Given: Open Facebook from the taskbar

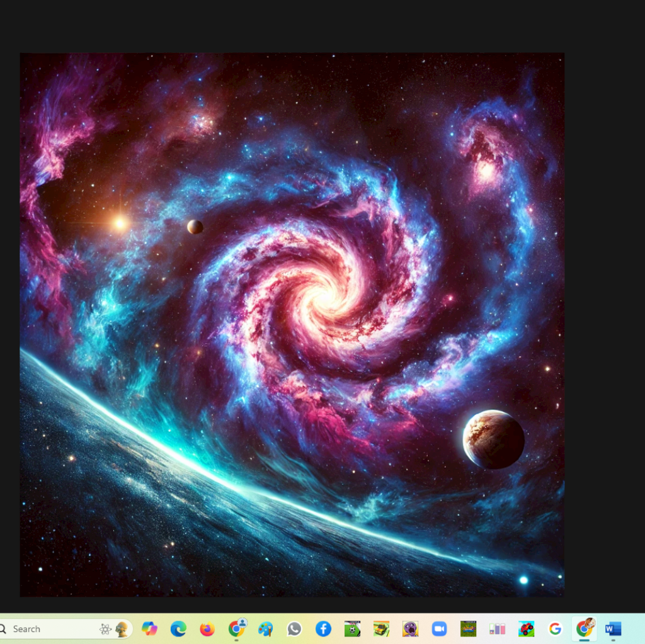Looking at the screenshot, I should [323, 629].
